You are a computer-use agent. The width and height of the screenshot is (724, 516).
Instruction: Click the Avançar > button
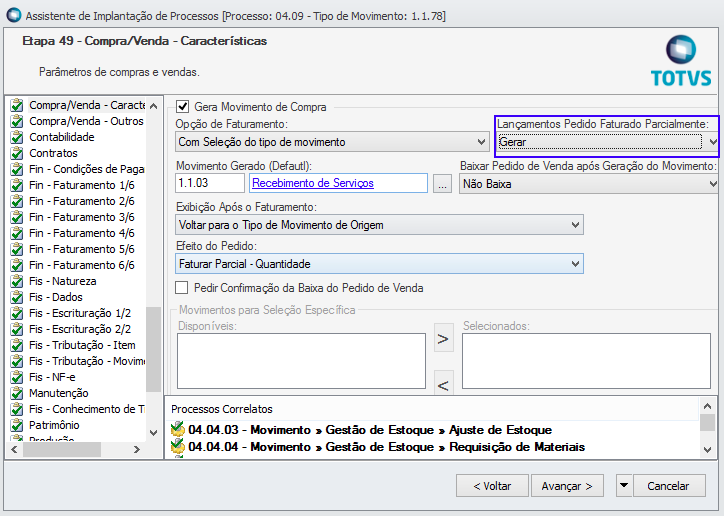567,486
